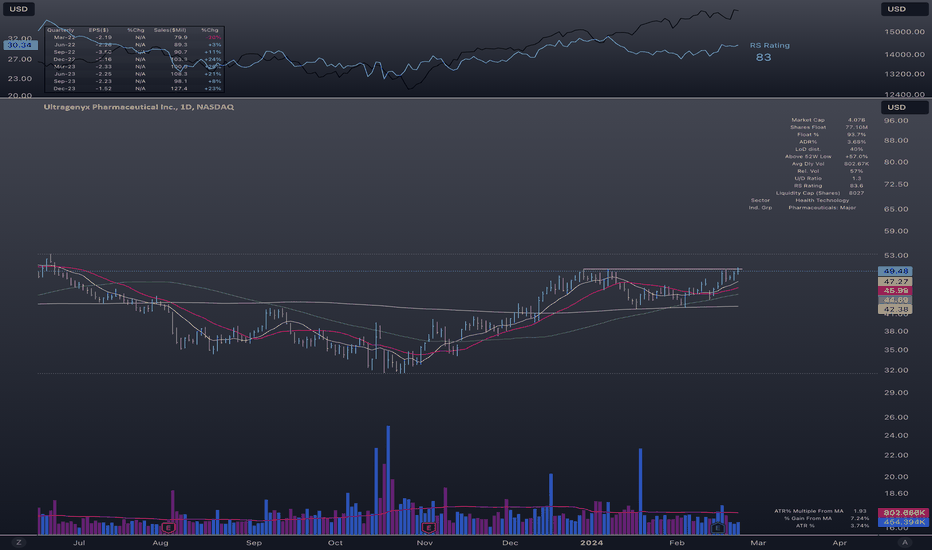932x550 pixels.
Task: Click the 53.00 price axis label
Action: pos(896,256)
